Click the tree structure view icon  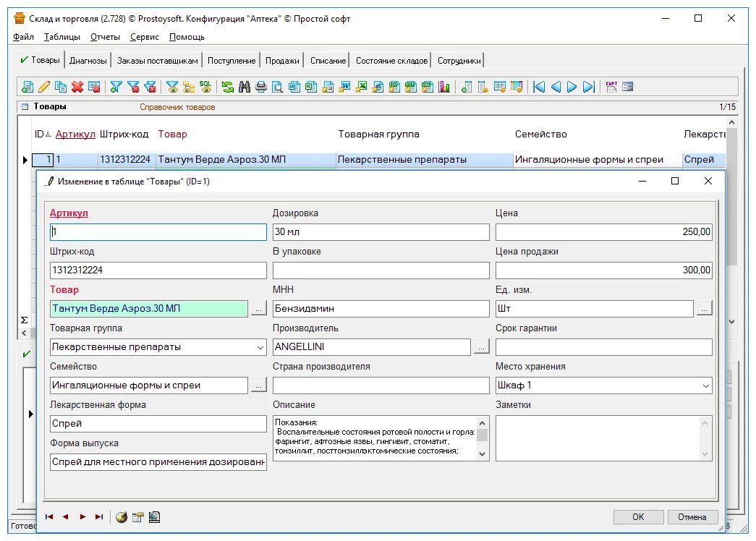pos(189,87)
